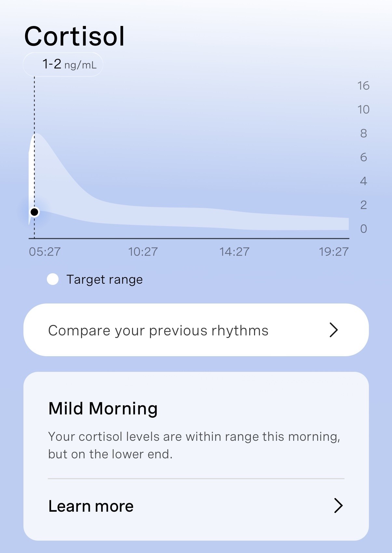Open Learn more about Mild Morning

pos(196,506)
